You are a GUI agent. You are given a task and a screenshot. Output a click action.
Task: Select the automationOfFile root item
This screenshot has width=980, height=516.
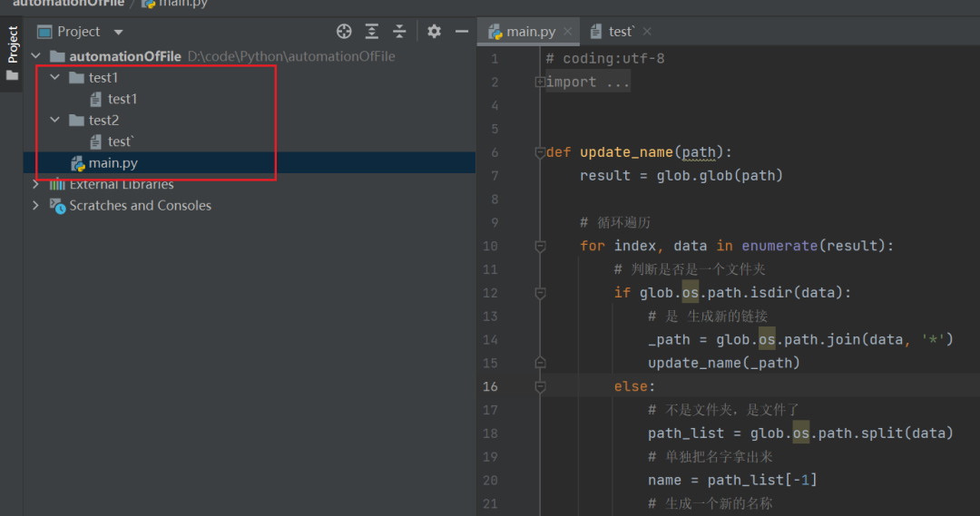tap(125, 56)
